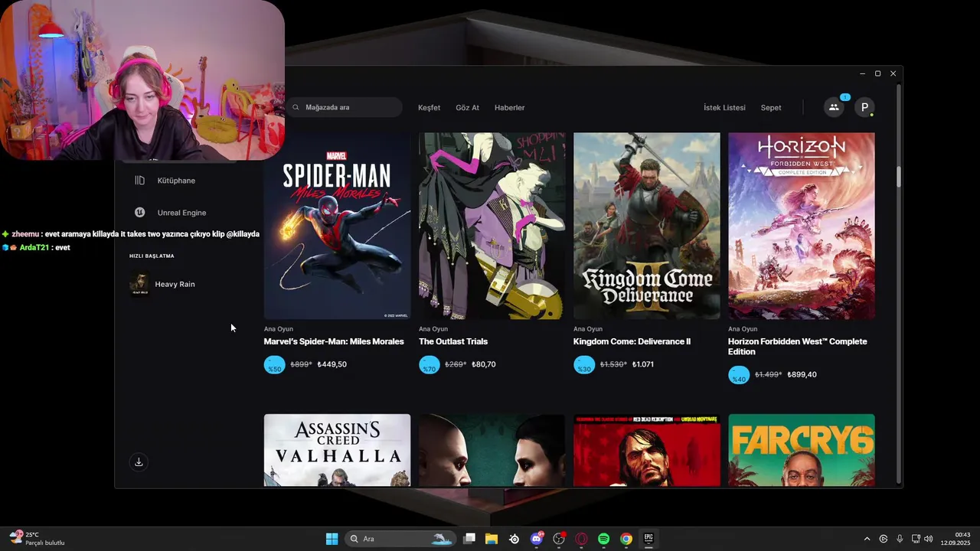Open the Kingdom Come Deliverance II cover art
980x551 pixels.
[647, 226]
